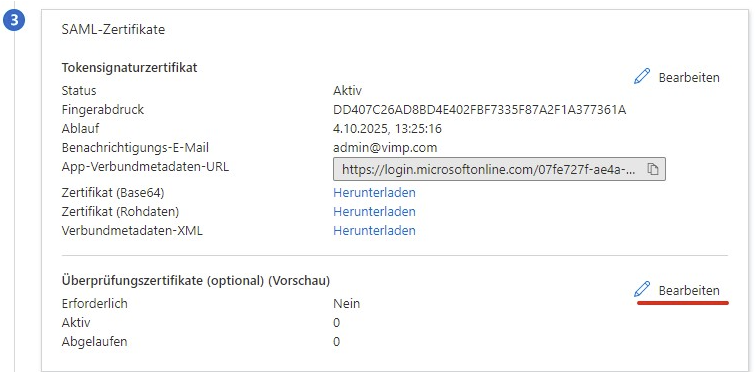
Task: Click the Tokensignaturzertifikat heading
Action: point(130,67)
